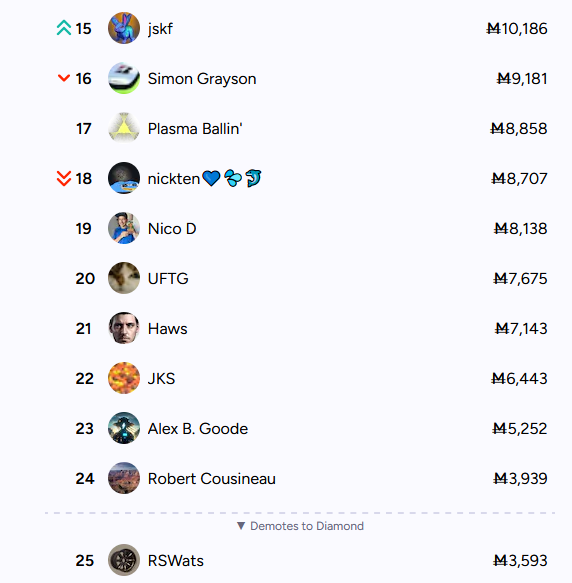Select the Alex B. Goode name
572x583 pixels.
tap(198, 429)
